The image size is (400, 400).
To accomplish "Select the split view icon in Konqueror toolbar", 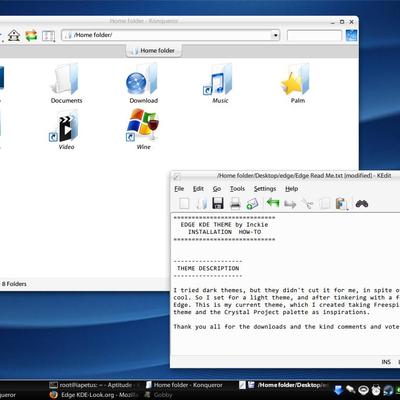I will (x=48, y=36).
